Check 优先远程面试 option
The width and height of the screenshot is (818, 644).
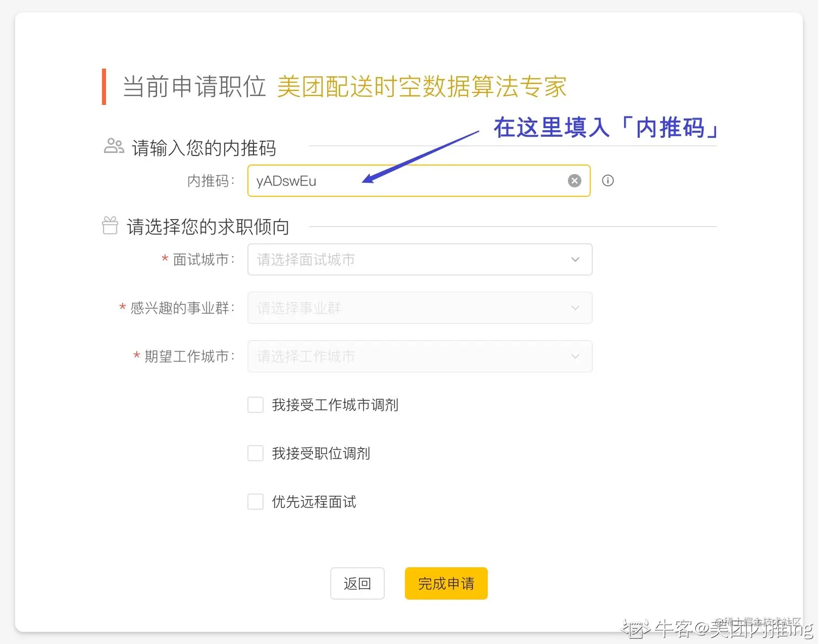[255, 501]
